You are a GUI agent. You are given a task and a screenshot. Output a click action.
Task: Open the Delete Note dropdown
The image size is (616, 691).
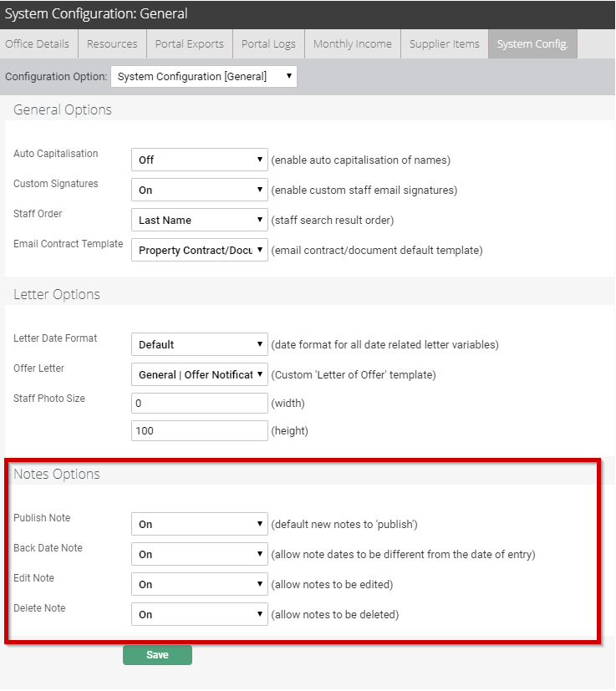coord(199,614)
